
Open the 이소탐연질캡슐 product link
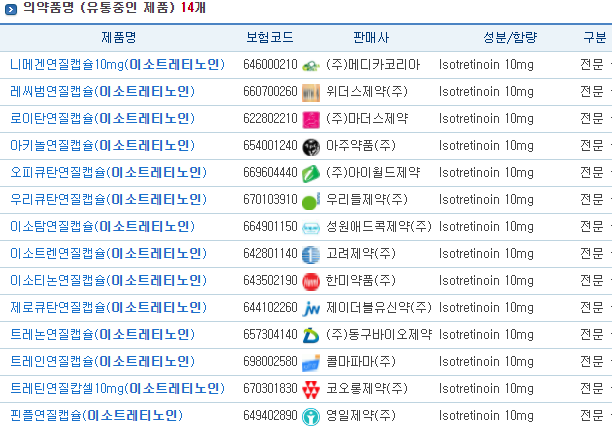tap(102, 226)
